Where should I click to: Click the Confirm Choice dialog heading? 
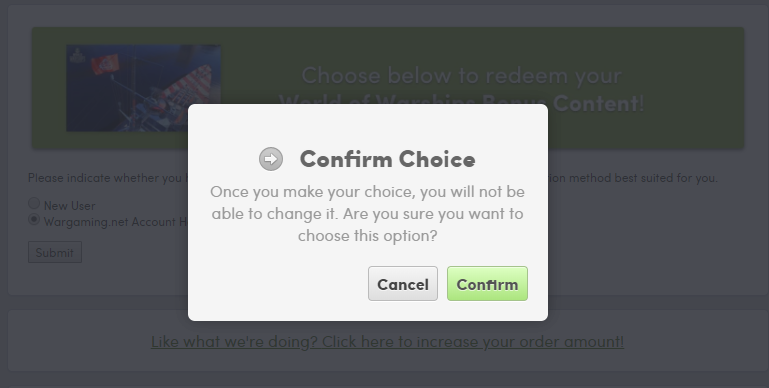[387, 159]
